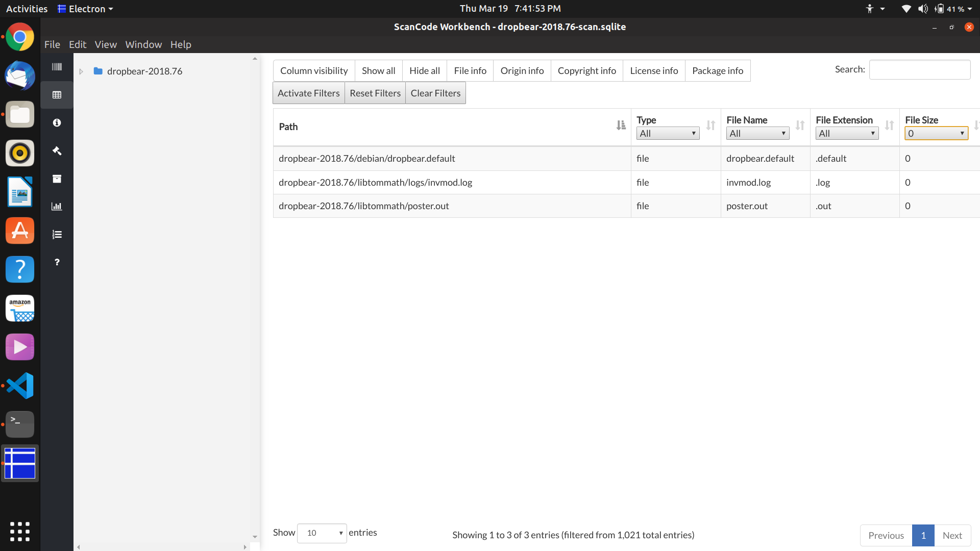The image size is (980, 551).
Task: Click the dropbear-2018.76 folder icon
Action: (x=98, y=71)
